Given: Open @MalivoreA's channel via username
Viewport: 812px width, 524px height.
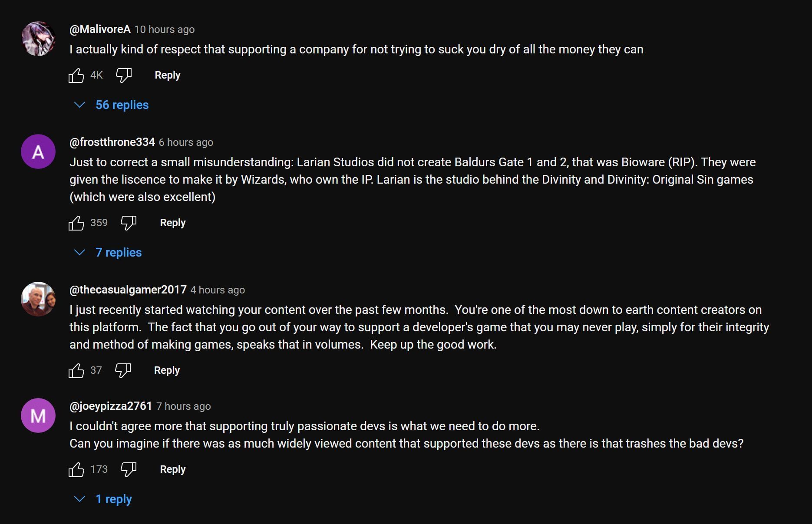Looking at the screenshot, I should pyautogui.click(x=100, y=29).
